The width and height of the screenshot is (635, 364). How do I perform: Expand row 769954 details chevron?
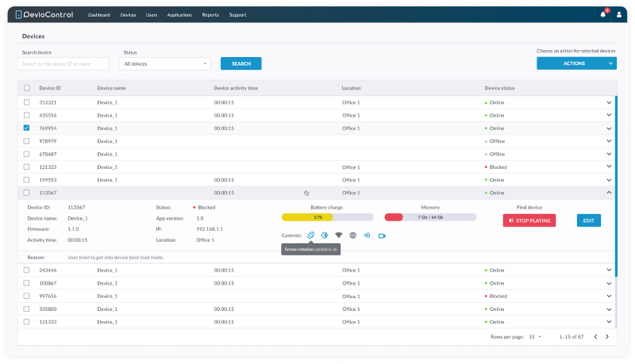click(609, 128)
